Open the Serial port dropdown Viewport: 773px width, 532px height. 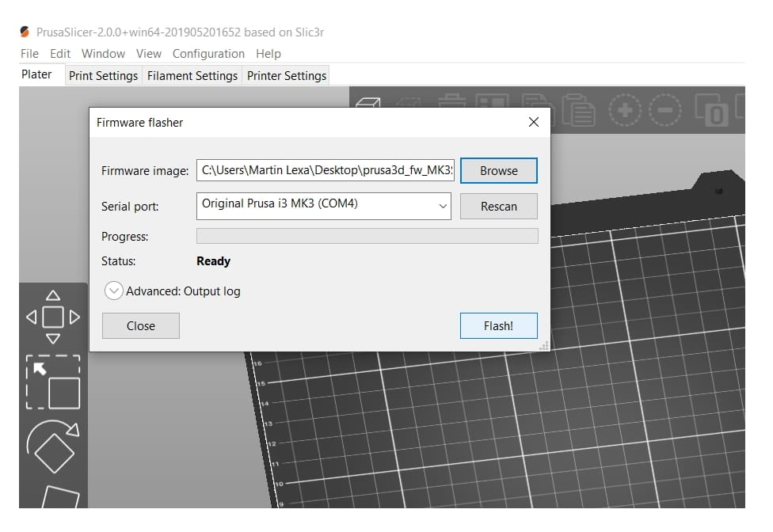tap(323, 206)
